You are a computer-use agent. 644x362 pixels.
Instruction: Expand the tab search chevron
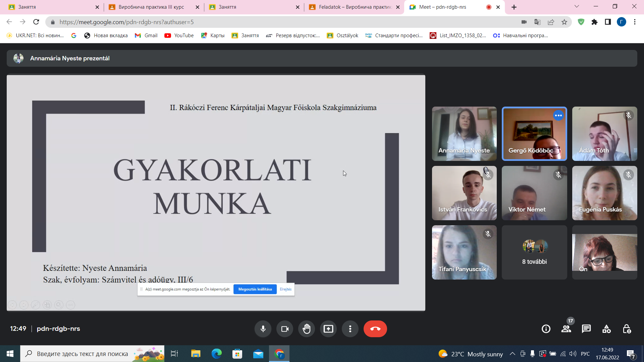click(x=577, y=6)
